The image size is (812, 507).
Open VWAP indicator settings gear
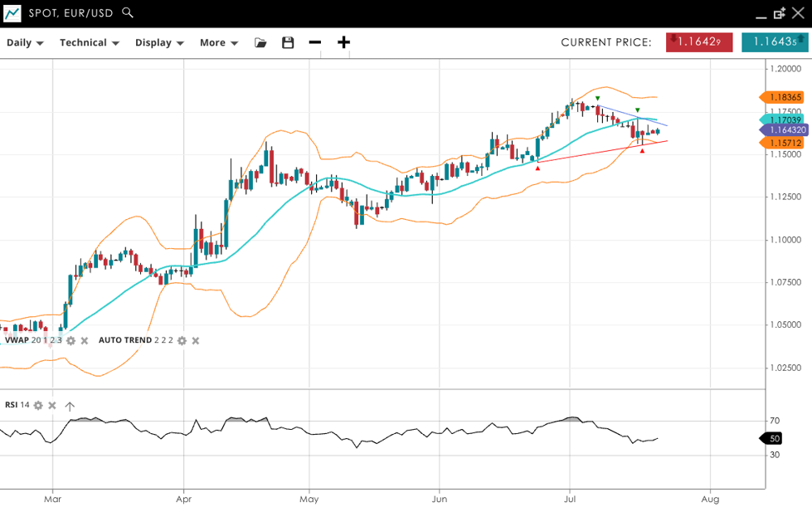pos(71,340)
